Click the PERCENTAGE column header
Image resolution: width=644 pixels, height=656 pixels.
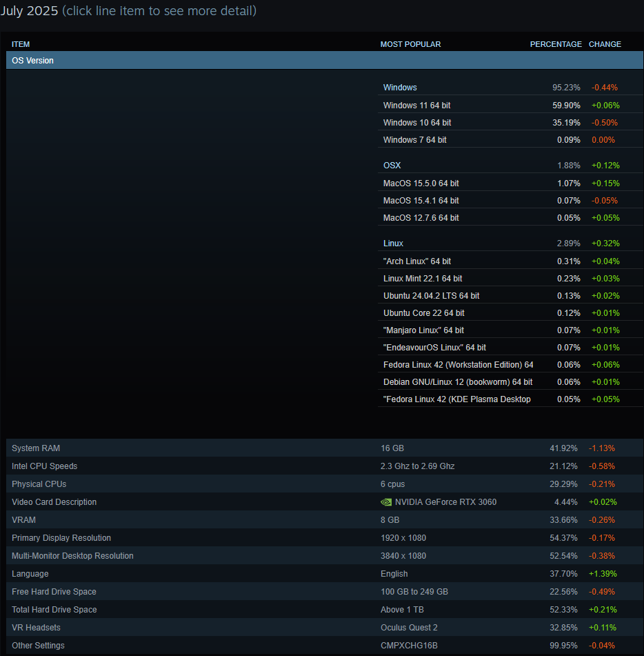click(556, 44)
